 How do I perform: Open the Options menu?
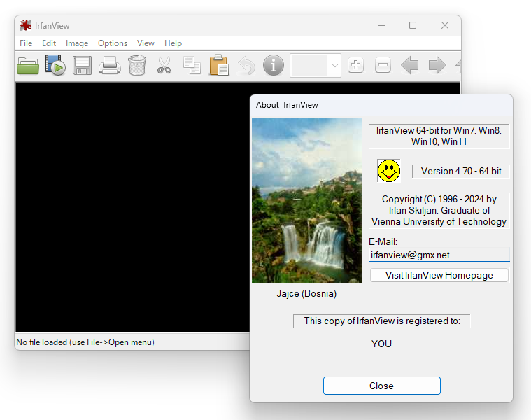pyautogui.click(x=113, y=43)
